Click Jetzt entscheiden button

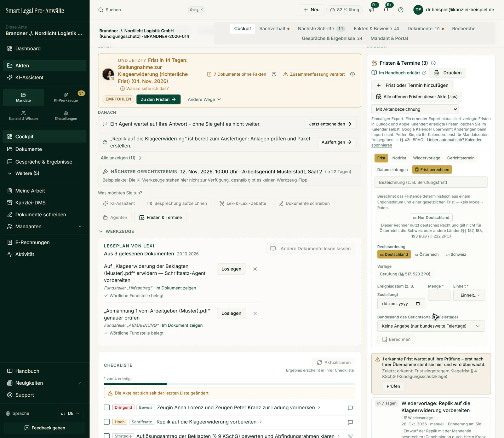pos(330,124)
